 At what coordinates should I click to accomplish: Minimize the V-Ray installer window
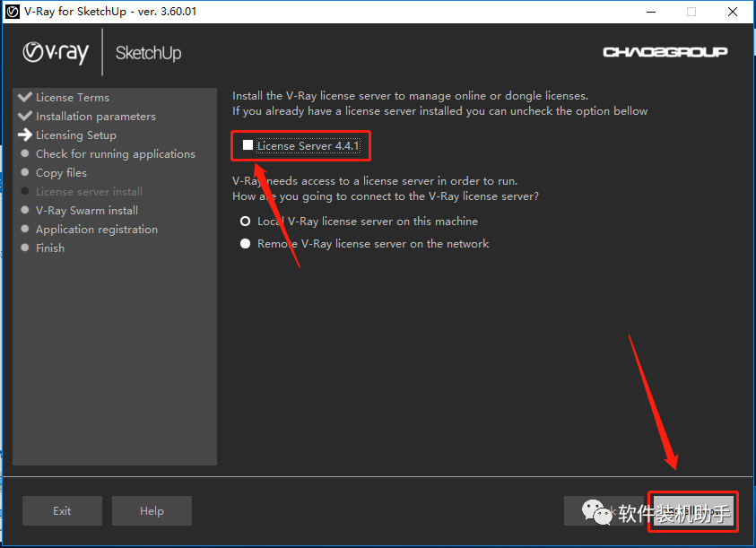[x=651, y=12]
